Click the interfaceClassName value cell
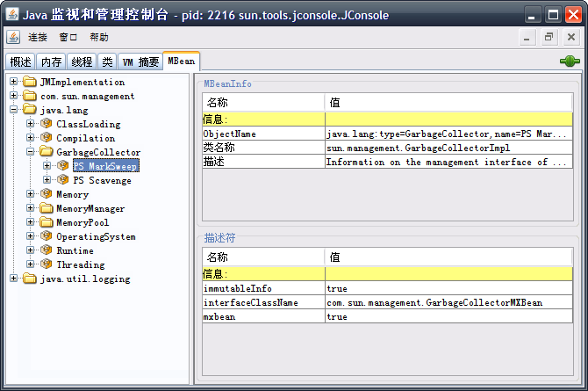Viewport: 588px width, 391px height. pos(448,302)
